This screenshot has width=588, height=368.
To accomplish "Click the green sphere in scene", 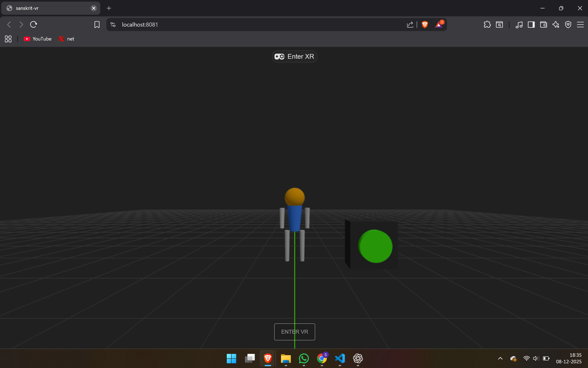I will coord(375,246).
